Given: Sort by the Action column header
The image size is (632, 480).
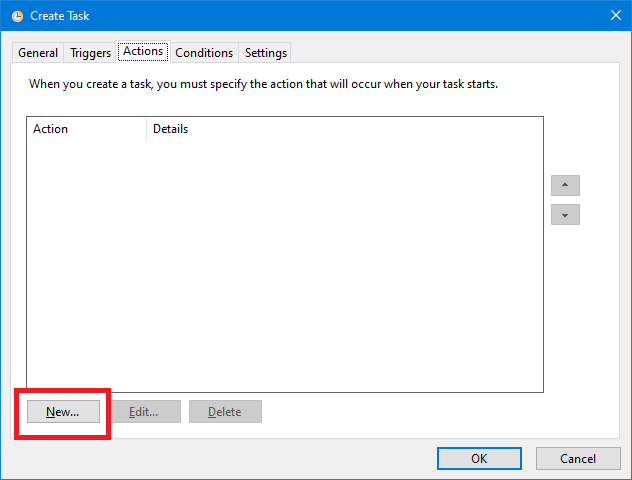Looking at the screenshot, I should click(x=87, y=129).
